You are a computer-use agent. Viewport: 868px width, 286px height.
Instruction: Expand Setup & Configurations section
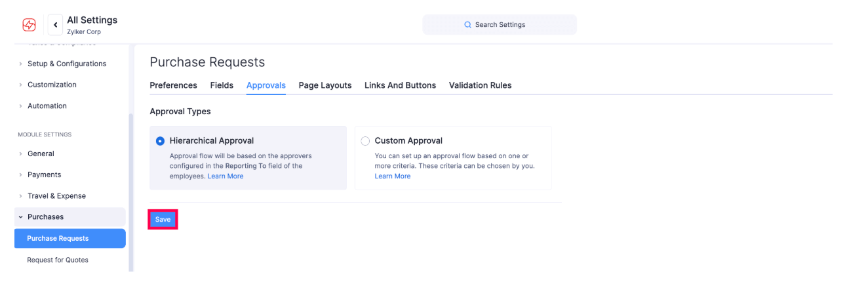[x=66, y=64]
